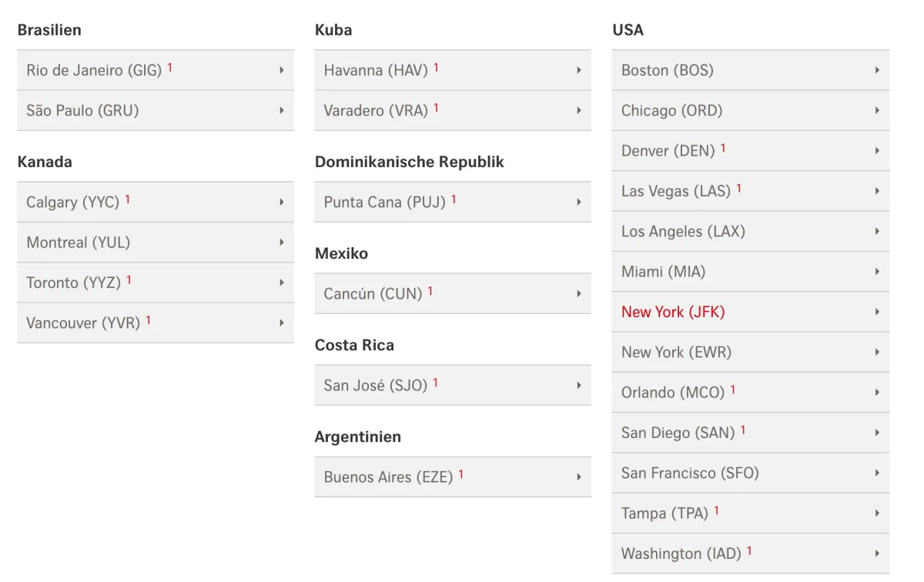Expand the Cancún (CUN) destination entry
The image size is (924, 582).
[x=453, y=293]
